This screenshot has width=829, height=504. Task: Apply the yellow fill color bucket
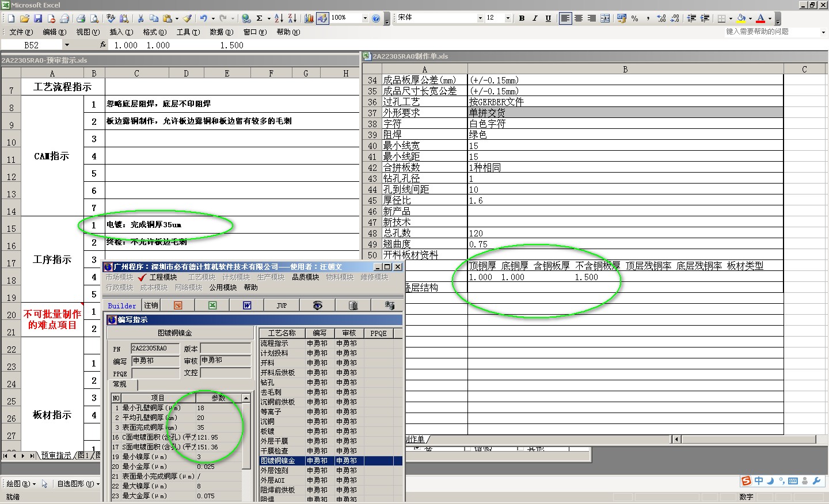(742, 18)
